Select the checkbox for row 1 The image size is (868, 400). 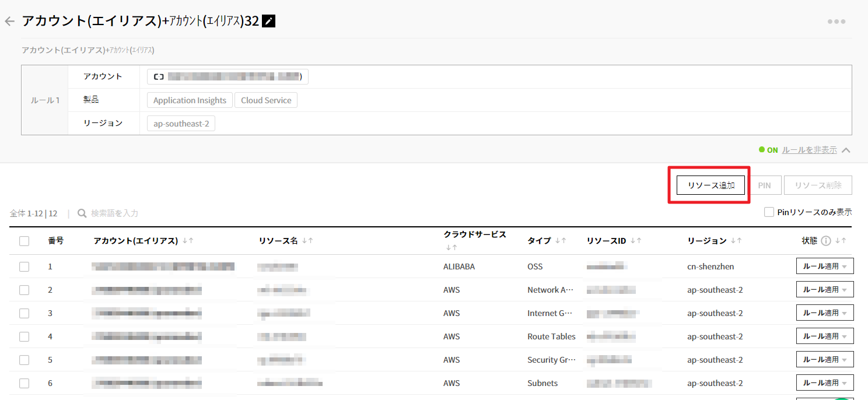click(24, 266)
